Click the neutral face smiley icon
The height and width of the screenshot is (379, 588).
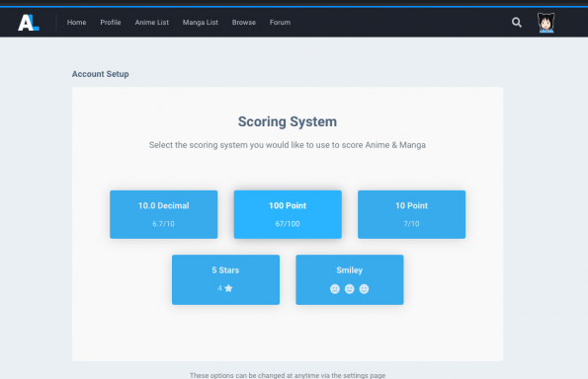pyautogui.click(x=350, y=289)
